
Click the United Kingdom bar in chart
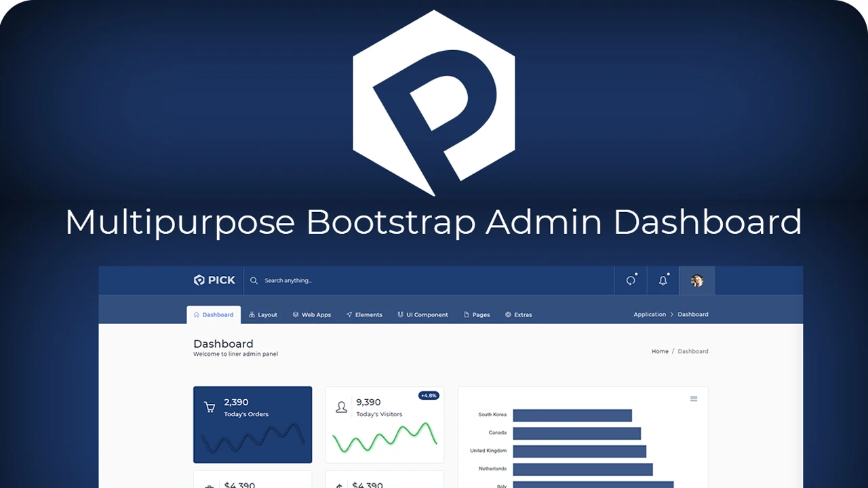coord(580,451)
